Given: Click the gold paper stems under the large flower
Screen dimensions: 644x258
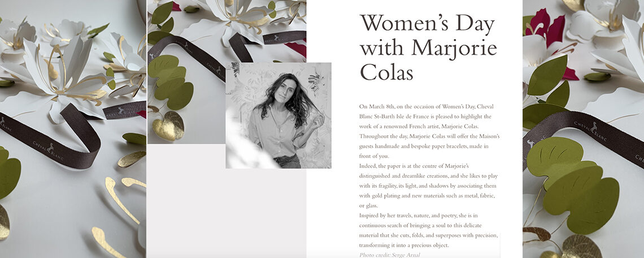Looking at the screenshot, I should (x=119, y=214).
